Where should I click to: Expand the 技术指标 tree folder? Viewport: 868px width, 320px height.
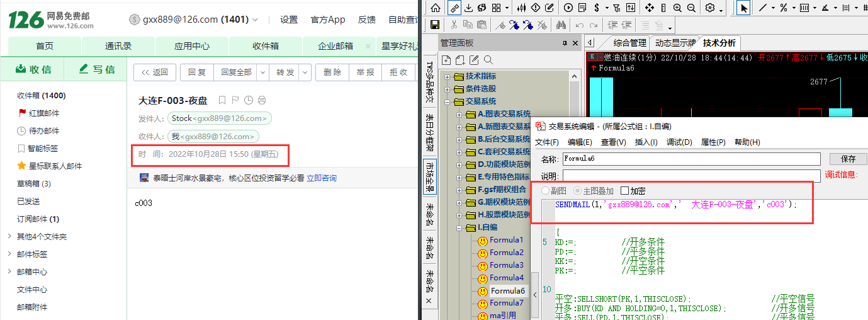click(448, 76)
